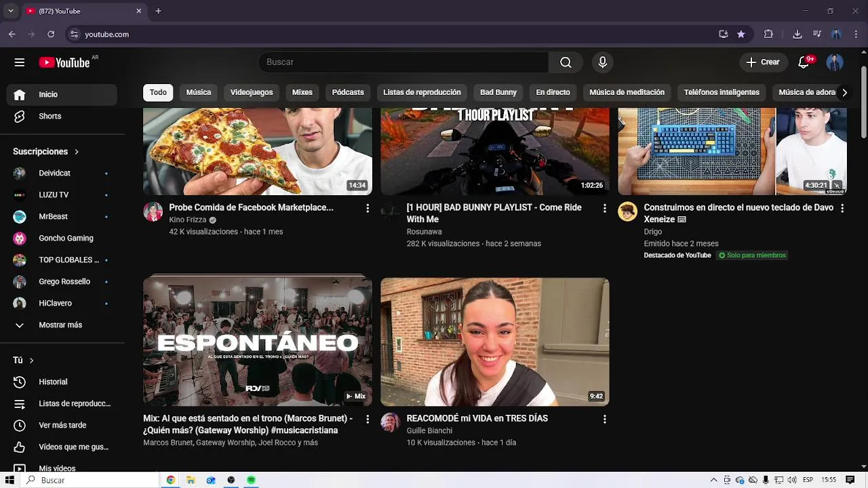Open MrBeast subscription channel
This screenshot has height=488, width=868.
[x=62, y=217]
